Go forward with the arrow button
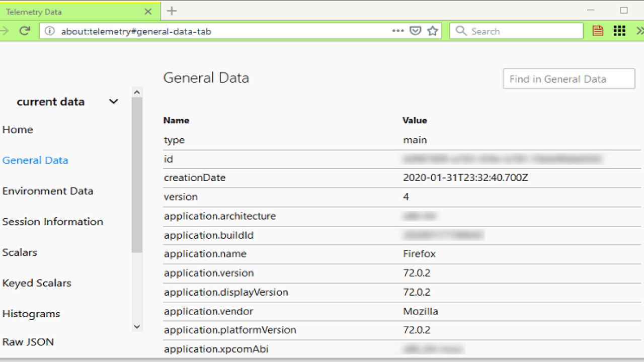Image resolution: width=644 pixels, height=362 pixels. (5, 31)
